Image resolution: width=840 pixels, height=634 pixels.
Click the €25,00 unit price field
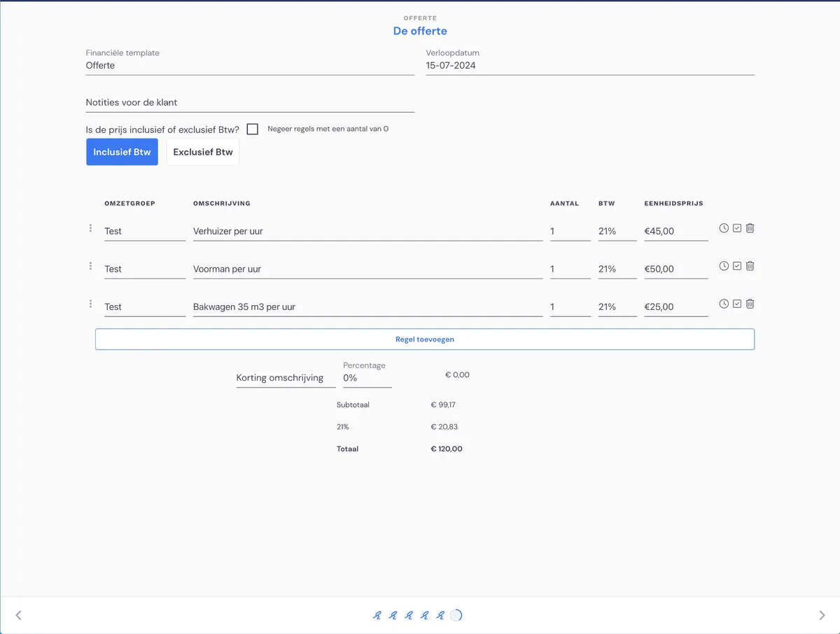676,307
